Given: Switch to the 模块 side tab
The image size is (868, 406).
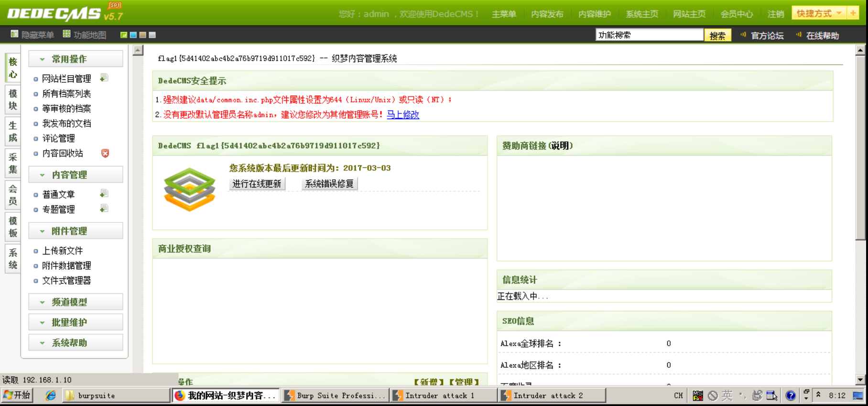Looking at the screenshot, I should pyautogui.click(x=13, y=99).
